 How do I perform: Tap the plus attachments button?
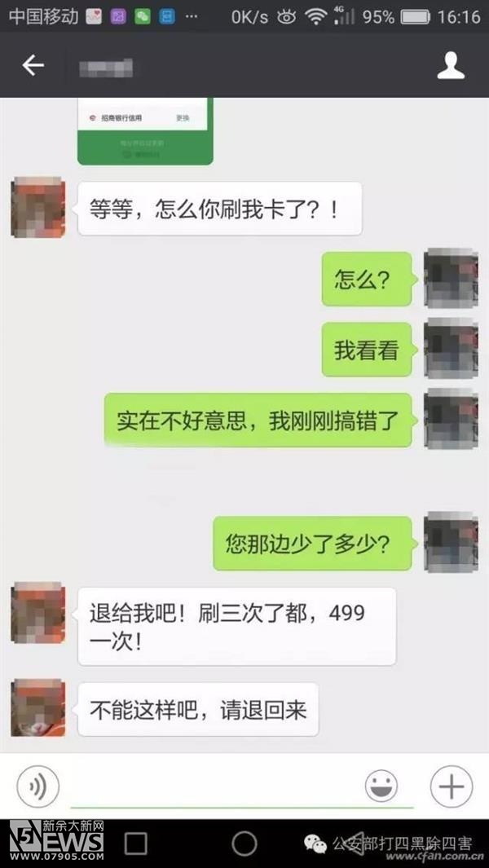pyautogui.click(x=452, y=786)
